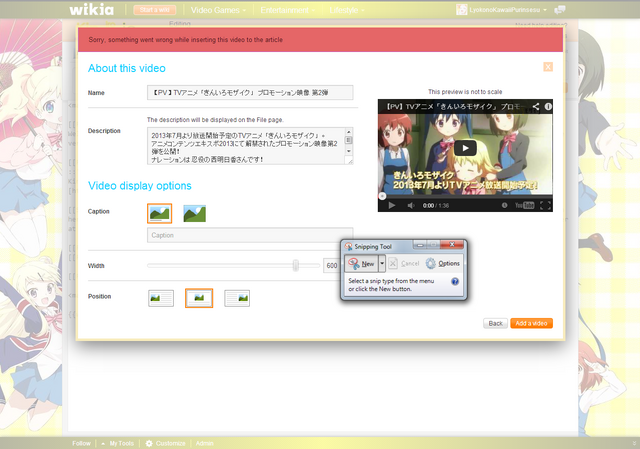Select center alignment position icon
The width and height of the screenshot is (640, 449).
click(x=199, y=298)
